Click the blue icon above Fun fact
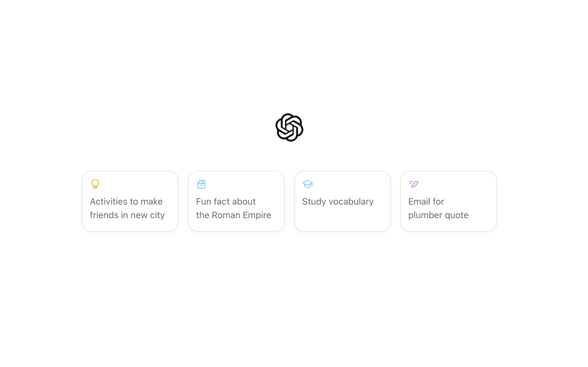588x367 pixels. click(x=201, y=184)
